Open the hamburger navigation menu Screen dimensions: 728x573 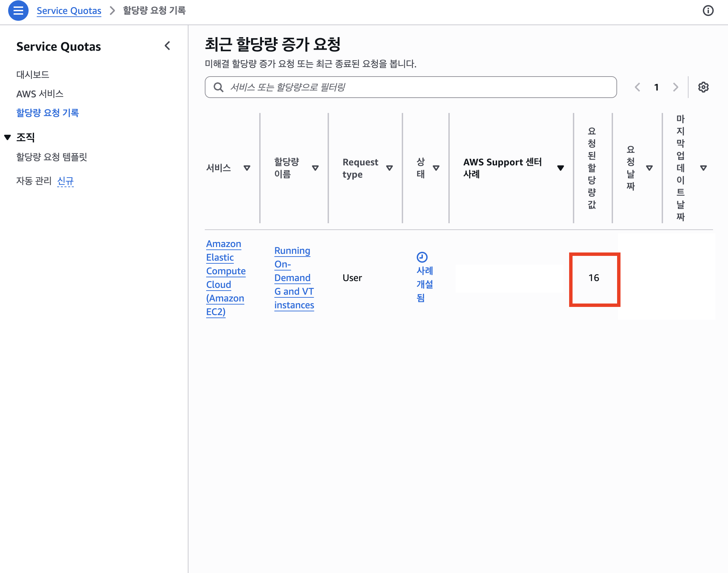click(18, 11)
